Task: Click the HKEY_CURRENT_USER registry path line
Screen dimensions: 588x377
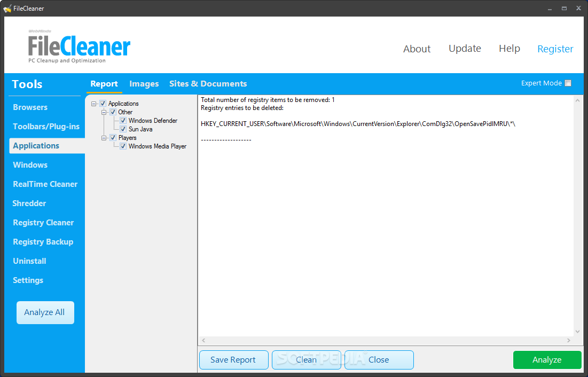Action: click(358, 124)
